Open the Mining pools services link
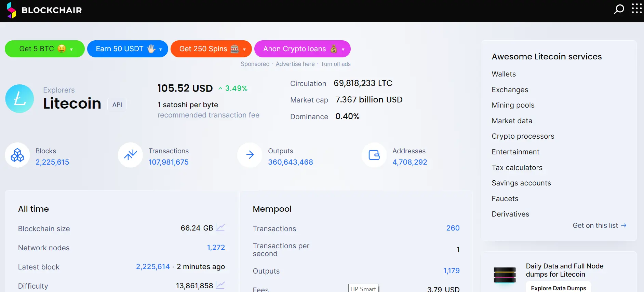Viewport: 644px width, 292px height. click(x=513, y=105)
